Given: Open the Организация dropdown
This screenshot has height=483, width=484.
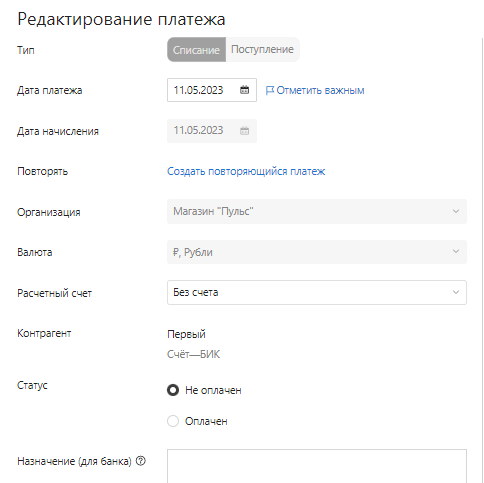Looking at the screenshot, I should click(317, 211).
